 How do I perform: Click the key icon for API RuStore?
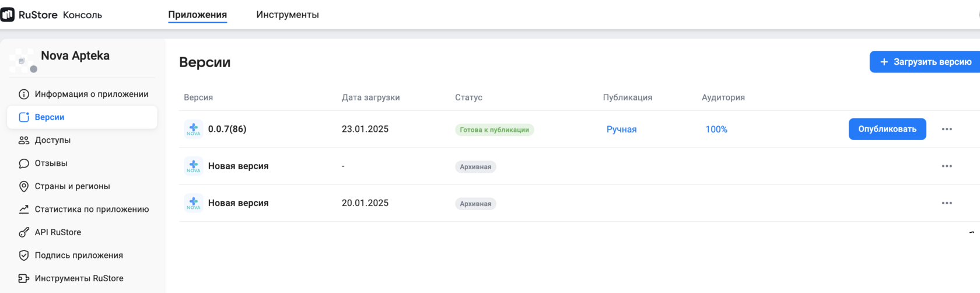pyautogui.click(x=24, y=232)
